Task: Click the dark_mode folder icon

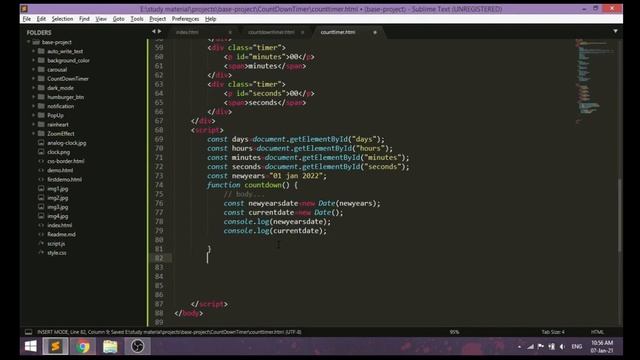Action: coord(41,88)
